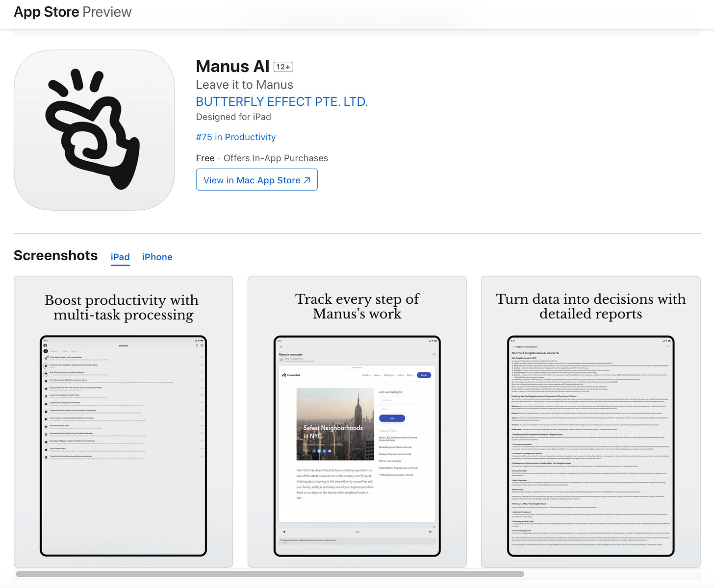Click the Log in button in PropertyClub screenshot
The height and width of the screenshot is (588, 714).
click(424, 375)
